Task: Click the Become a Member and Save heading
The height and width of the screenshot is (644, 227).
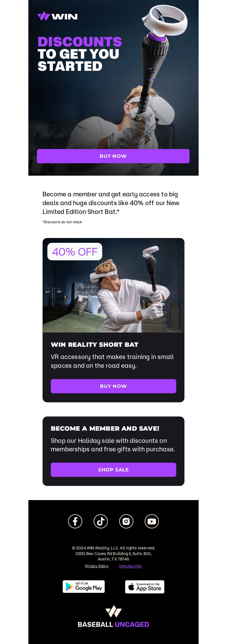Action: [x=105, y=428]
